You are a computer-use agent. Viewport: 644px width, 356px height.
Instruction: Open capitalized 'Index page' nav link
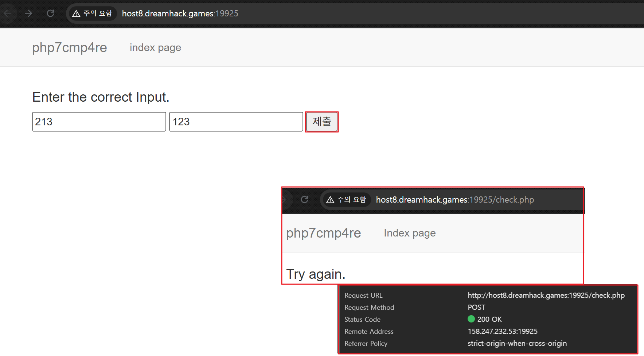[410, 233]
